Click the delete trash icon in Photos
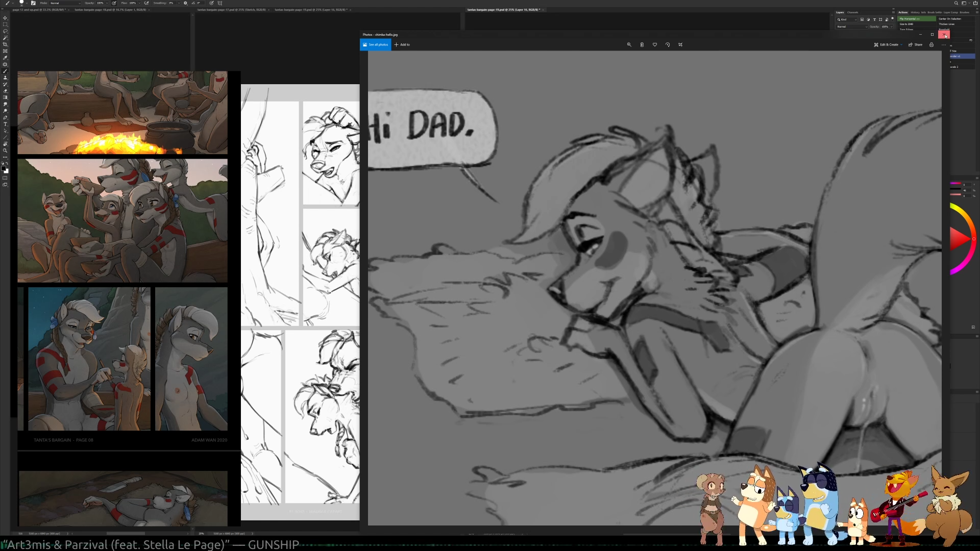The width and height of the screenshot is (980, 551). [x=642, y=45]
